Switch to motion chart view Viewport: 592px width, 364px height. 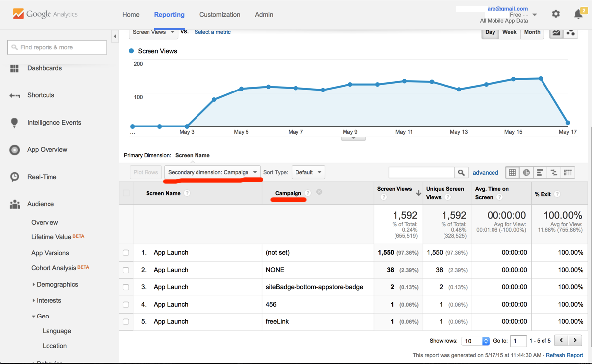[571, 32]
